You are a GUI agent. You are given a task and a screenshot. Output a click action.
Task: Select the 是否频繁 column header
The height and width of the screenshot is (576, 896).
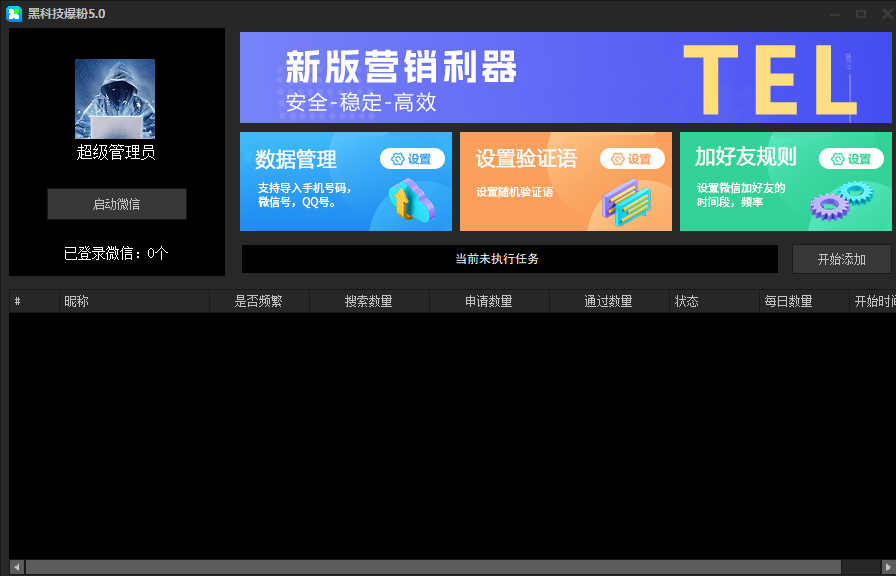tap(259, 301)
